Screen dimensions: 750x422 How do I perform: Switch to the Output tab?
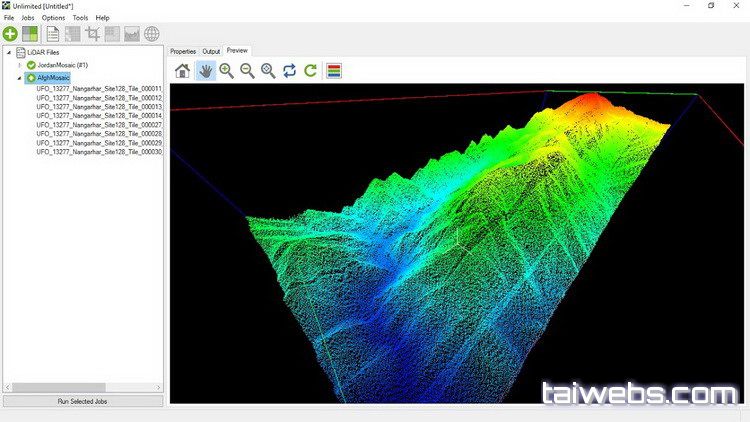coord(211,50)
